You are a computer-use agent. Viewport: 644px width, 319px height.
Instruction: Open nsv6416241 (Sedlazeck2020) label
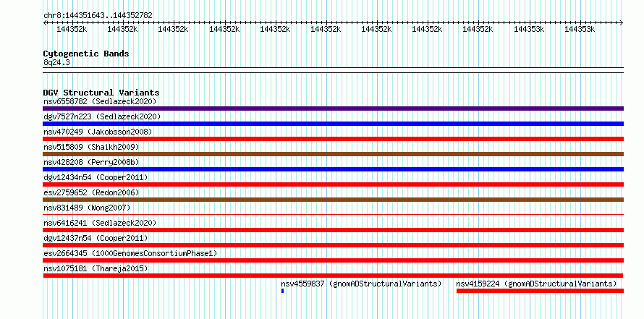[x=100, y=223]
